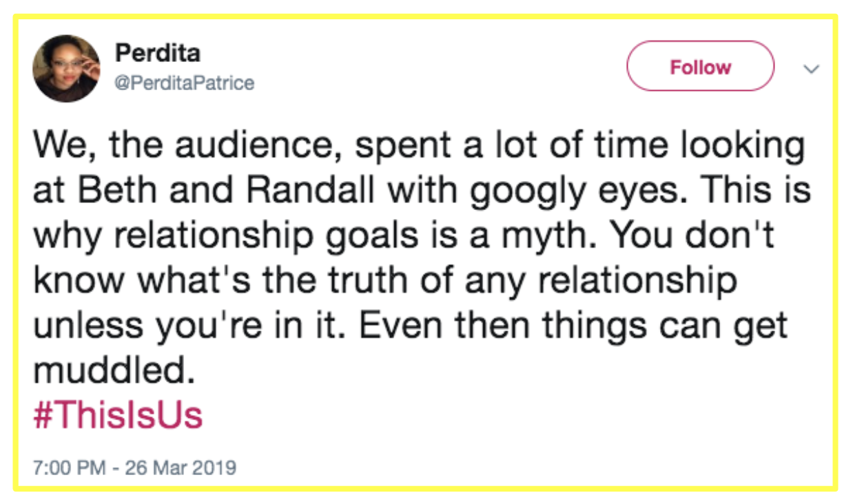Open the #ThisIsUs hashtag
The height and width of the screenshot is (504, 853).
click(x=118, y=415)
